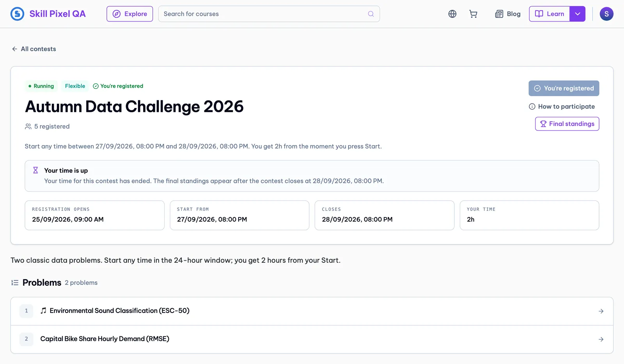Click the registered participants people icon

(28, 126)
